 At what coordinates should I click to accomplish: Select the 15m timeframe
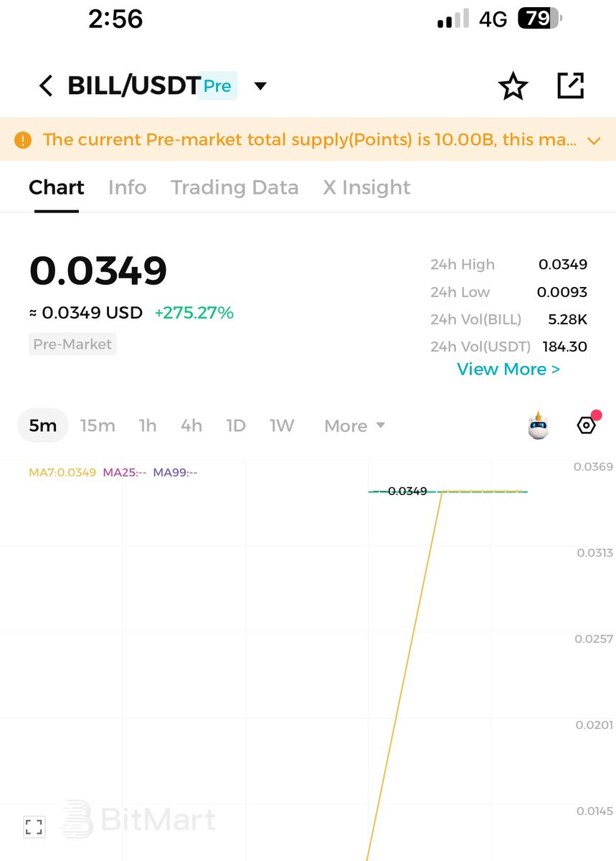click(98, 426)
